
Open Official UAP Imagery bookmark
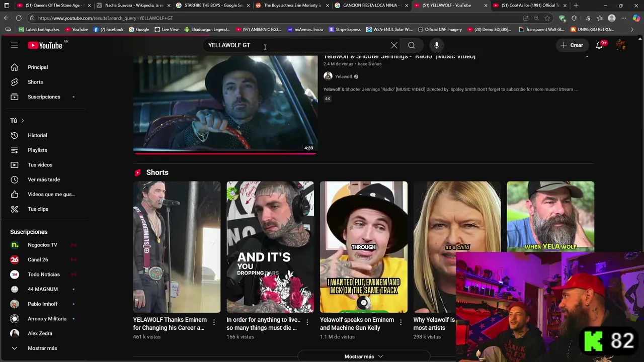point(440,30)
